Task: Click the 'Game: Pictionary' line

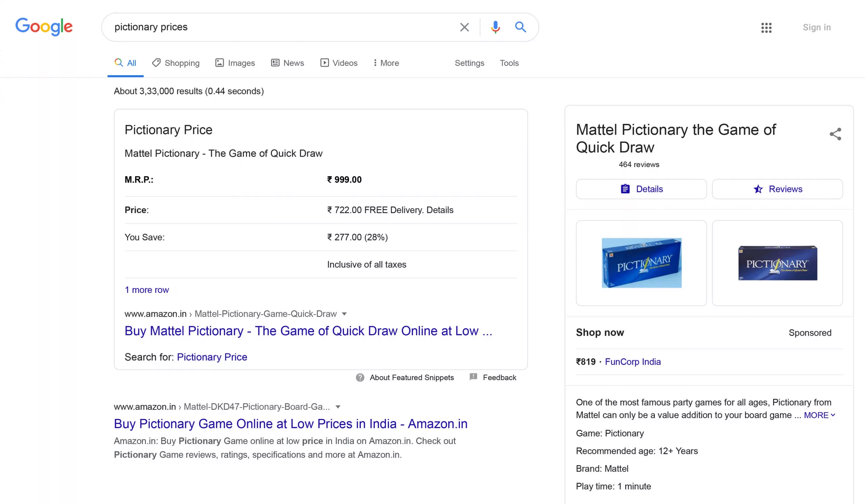Action: pyautogui.click(x=610, y=433)
